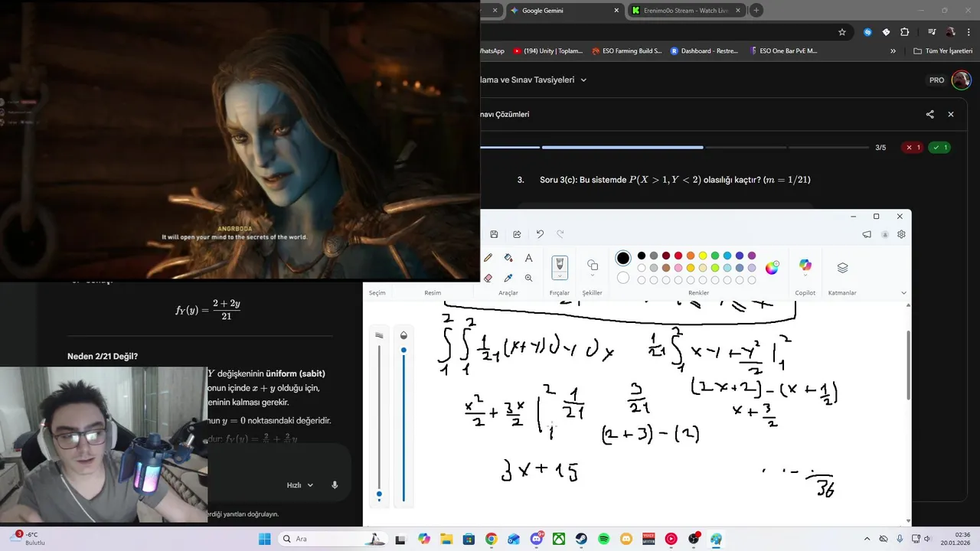Viewport: 980px width, 551px height.
Task: Select the purple color swatch
Action: 752,256
